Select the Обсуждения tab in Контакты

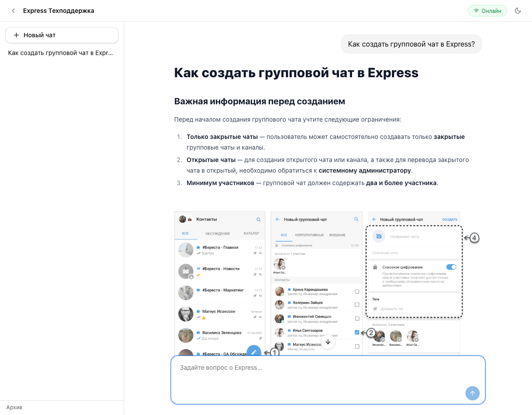(217, 233)
